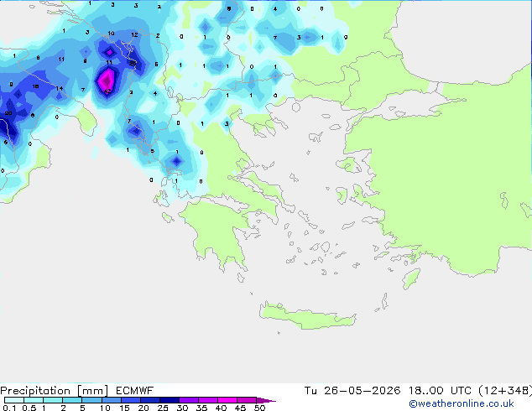Click the 0.1–0.5 mm lightest cyan legend swatch

tap(14, 400)
